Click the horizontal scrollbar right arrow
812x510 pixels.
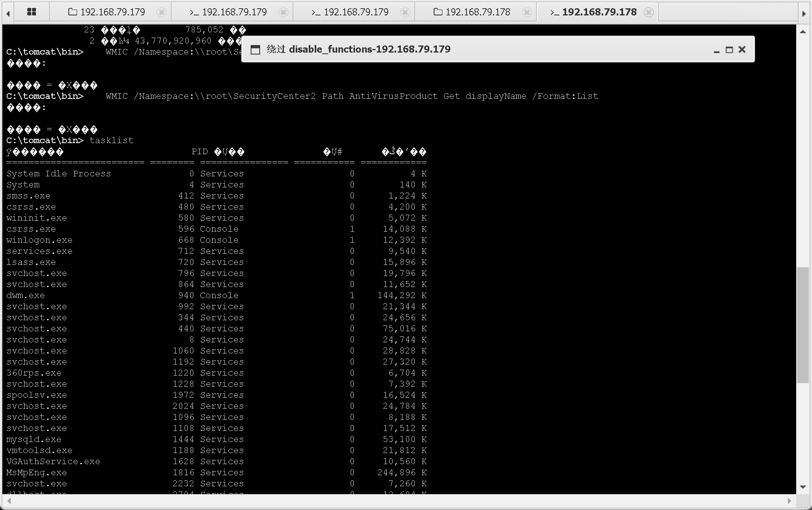pyautogui.click(x=789, y=501)
